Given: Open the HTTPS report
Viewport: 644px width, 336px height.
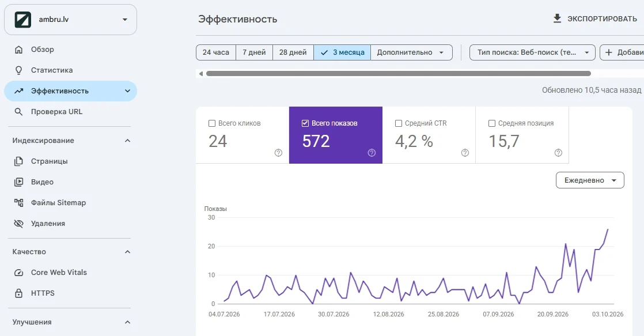Looking at the screenshot, I should (70, 293).
